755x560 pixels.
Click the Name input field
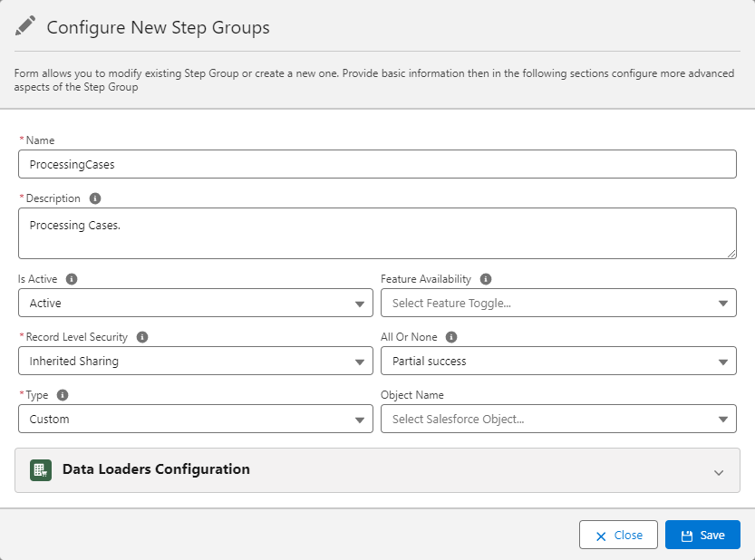click(x=377, y=165)
